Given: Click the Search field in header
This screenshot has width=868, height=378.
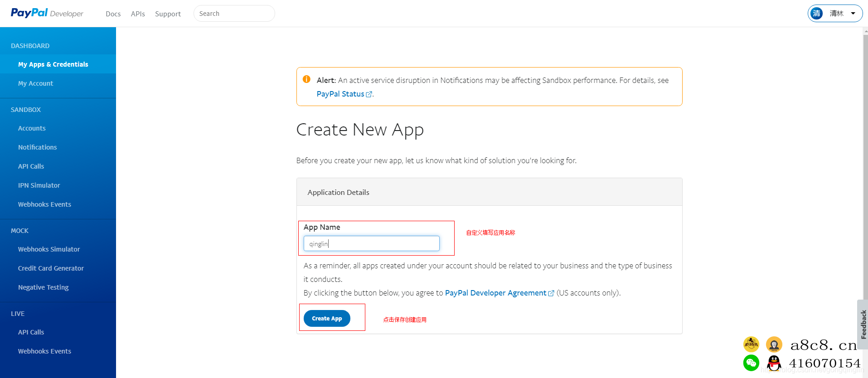Looking at the screenshot, I should click(x=234, y=14).
